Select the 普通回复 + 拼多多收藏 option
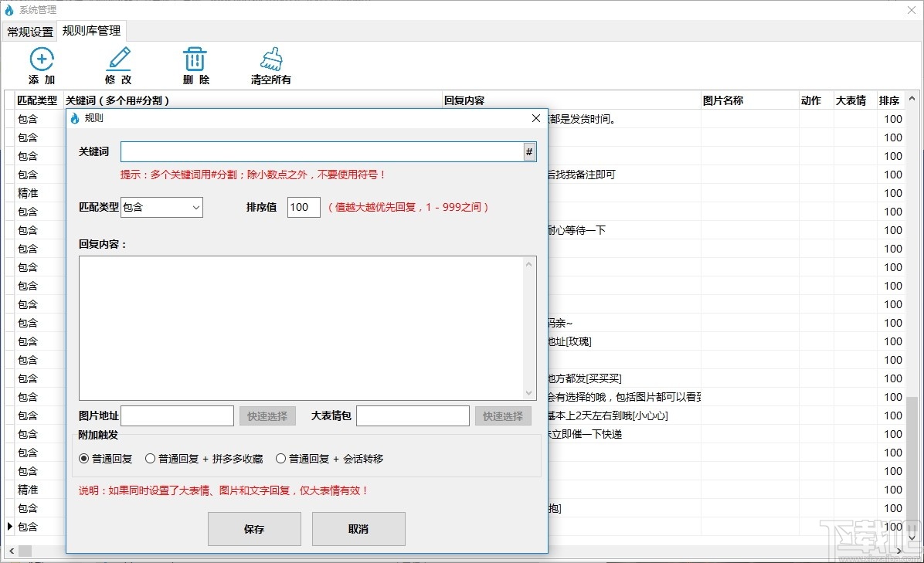Viewport: 924px width, 563px height. pos(150,458)
